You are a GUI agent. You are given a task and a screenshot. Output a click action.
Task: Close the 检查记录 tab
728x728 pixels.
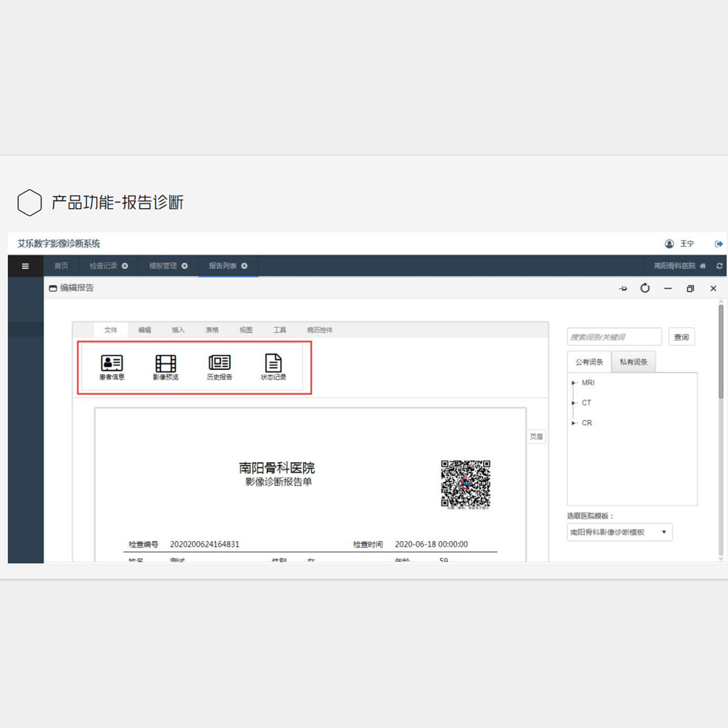125,266
